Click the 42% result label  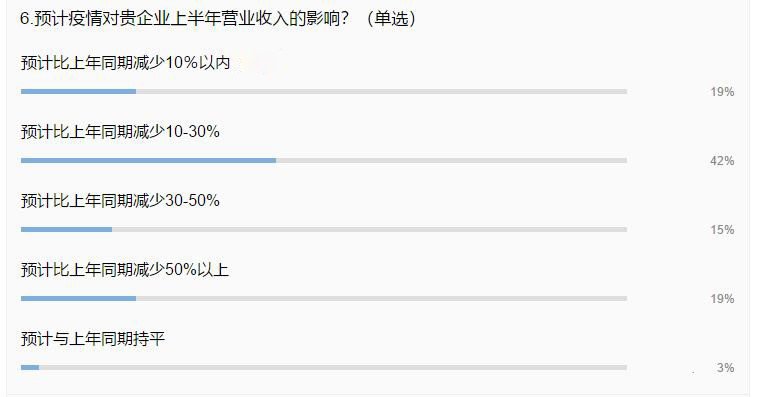(x=722, y=161)
